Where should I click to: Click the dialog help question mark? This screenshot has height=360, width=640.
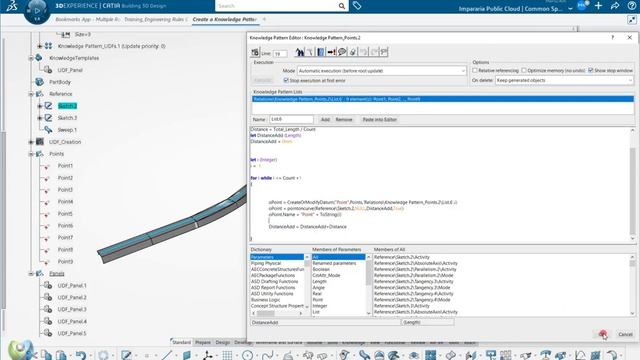[x=612, y=38]
